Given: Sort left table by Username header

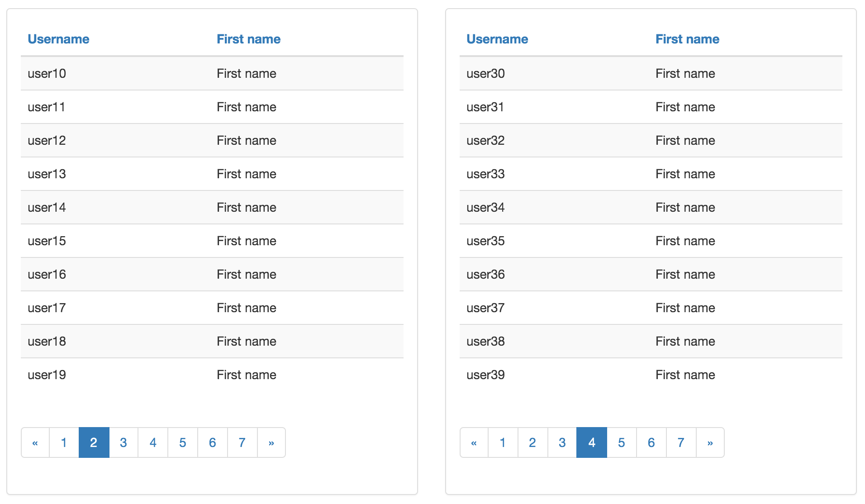Looking at the screenshot, I should click(x=58, y=39).
